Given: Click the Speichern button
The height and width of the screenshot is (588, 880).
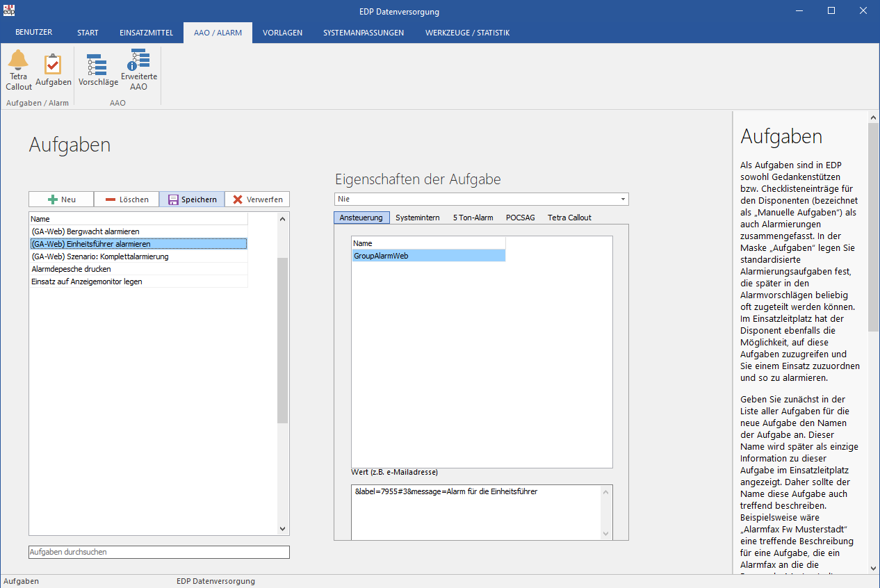Looking at the screenshot, I should 192,199.
